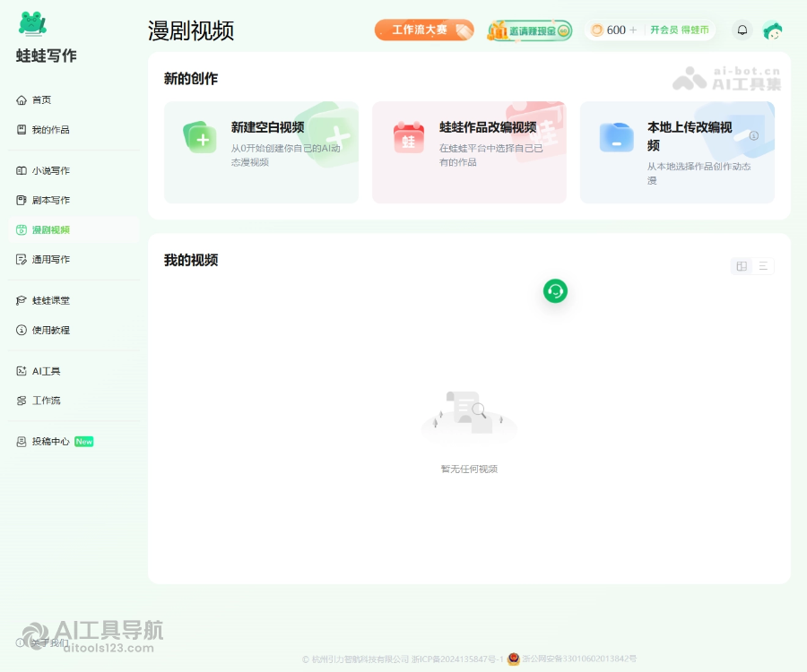
Task: Click info icon on 本地上传 card
Action: [x=754, y=135]
